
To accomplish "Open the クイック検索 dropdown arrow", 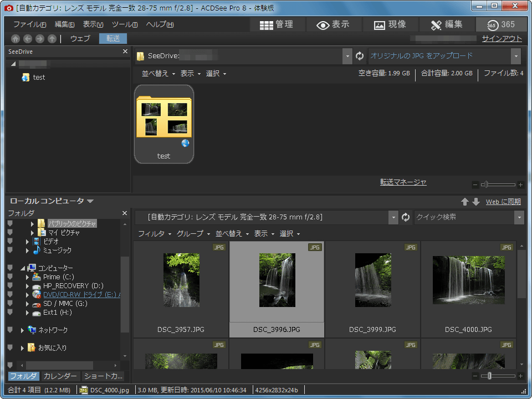I will coord(519,217).
